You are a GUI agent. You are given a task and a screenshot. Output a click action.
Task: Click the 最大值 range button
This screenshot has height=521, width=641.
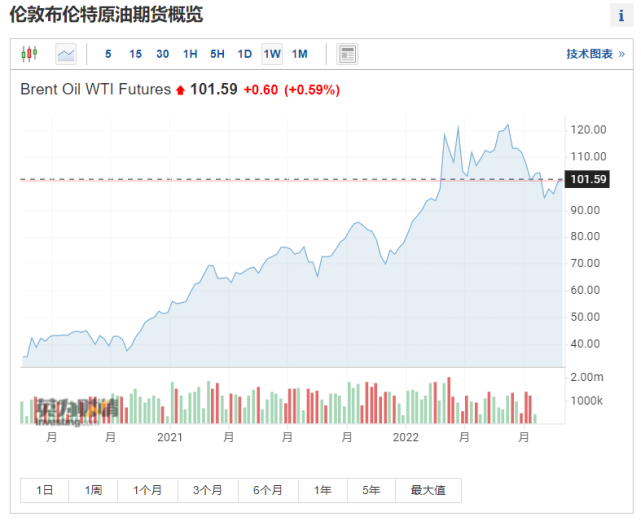[428, 490]
